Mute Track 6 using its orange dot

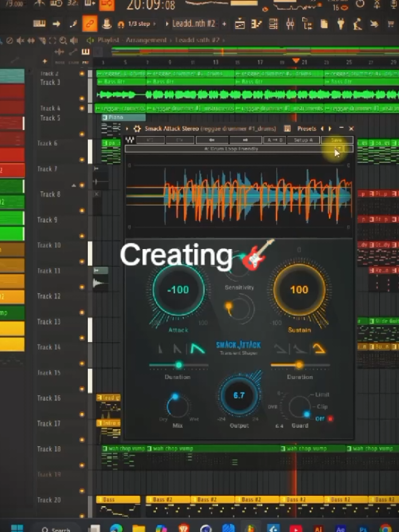(82, 159)
